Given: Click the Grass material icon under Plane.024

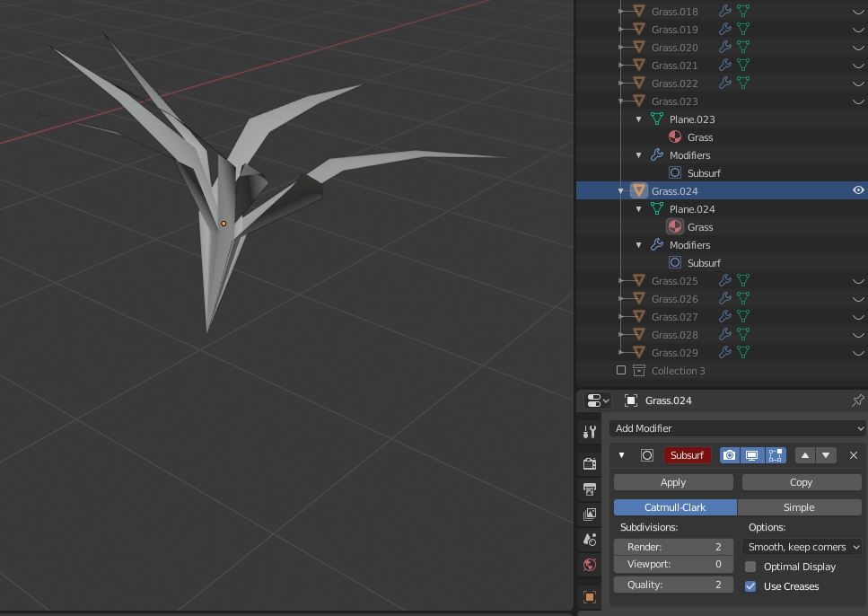Looking at the screenshot, I should pyautogui.click(x=675, y=227).
